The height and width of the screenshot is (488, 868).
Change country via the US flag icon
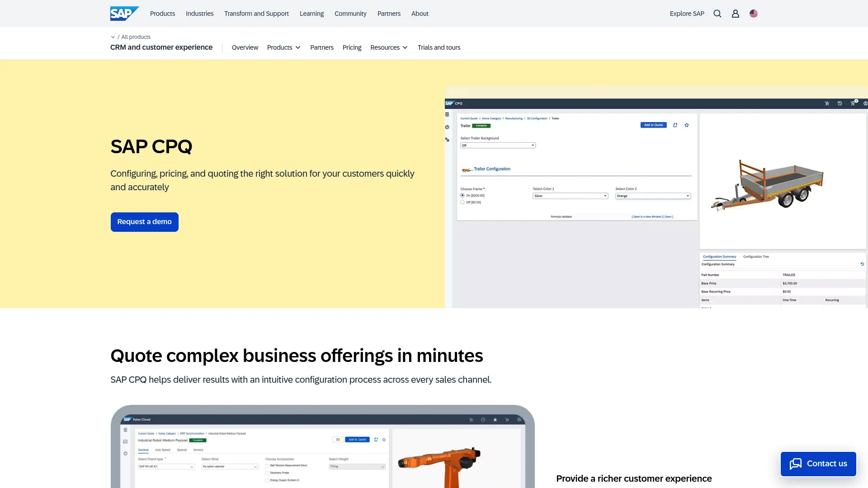(x=754, y=14)
